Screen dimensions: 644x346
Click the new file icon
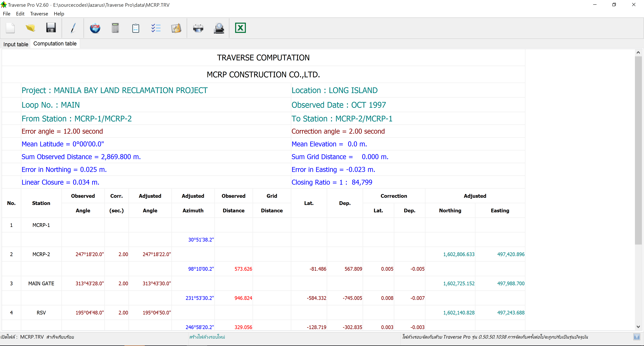(10, 28)
